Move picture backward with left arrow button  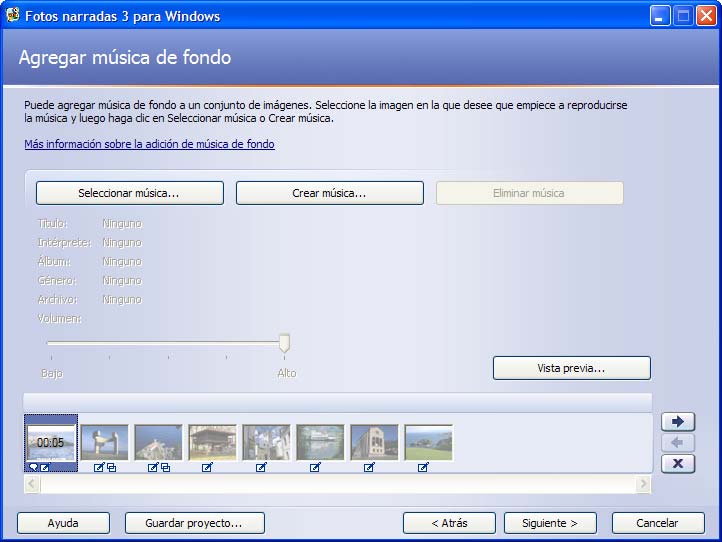pos(678,443)
